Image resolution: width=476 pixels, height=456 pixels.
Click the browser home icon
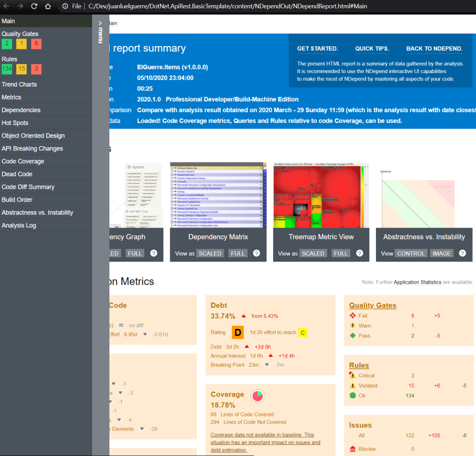47,7
